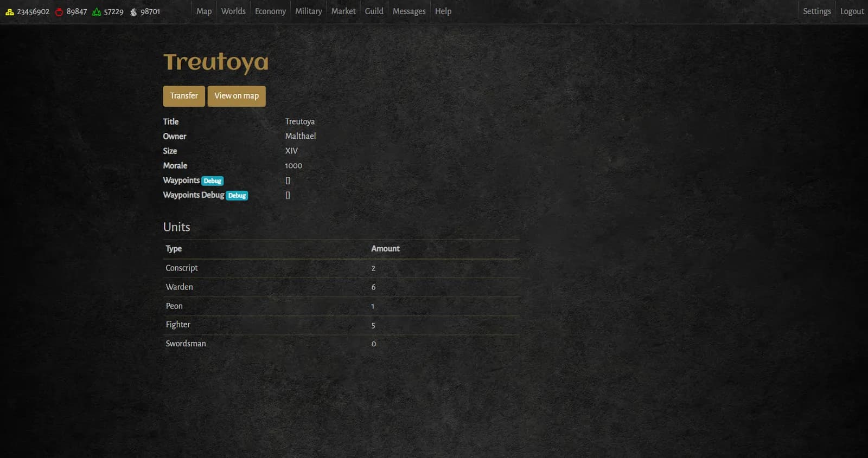
Task: Click the Peon amount value 1
Action: click(x=373, y=307)
